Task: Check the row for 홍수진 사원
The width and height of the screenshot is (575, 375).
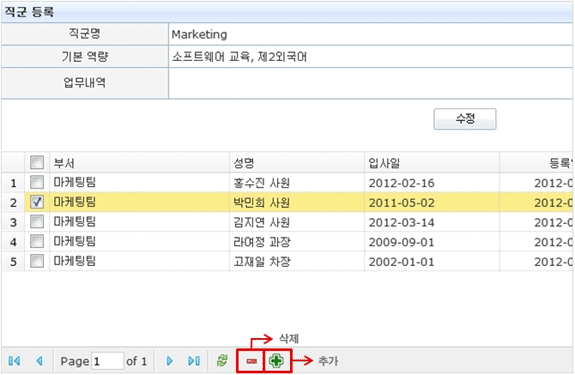Action: pos(37,182)
